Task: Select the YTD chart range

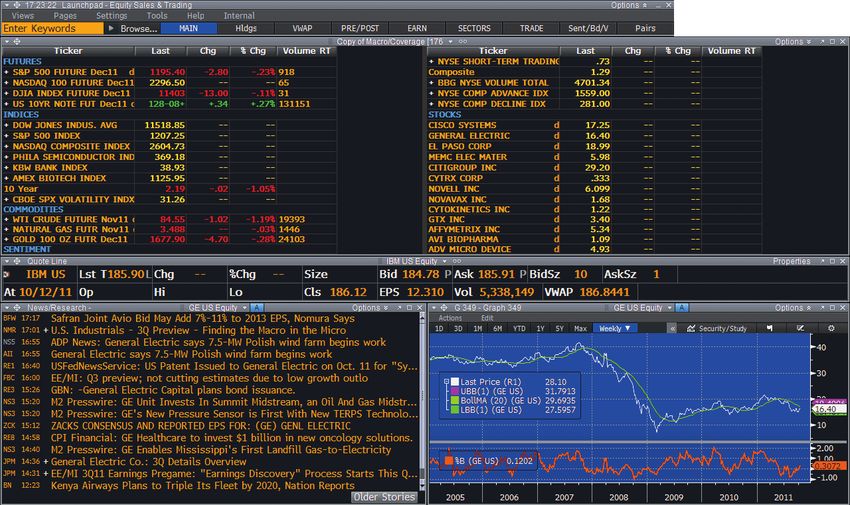Action: pos(519,328)
